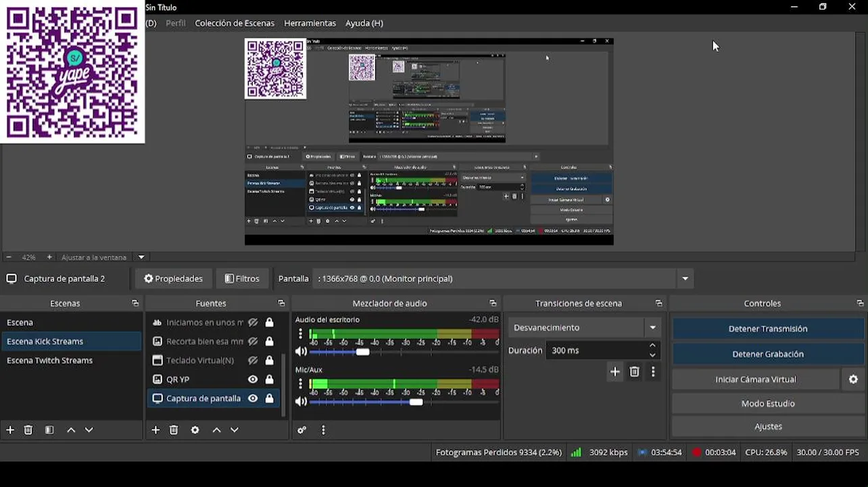Start the virtual camera
Screen dimensions: 868x487
(x=756, y=379)
